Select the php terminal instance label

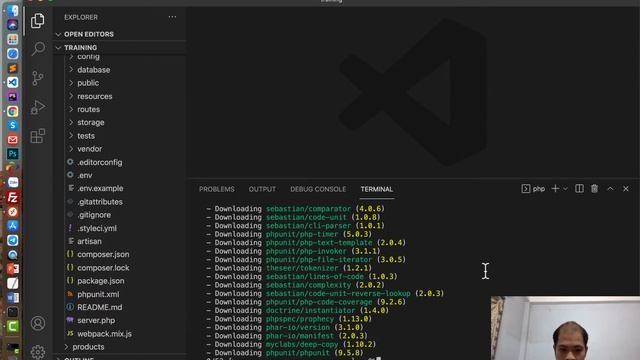533,189
